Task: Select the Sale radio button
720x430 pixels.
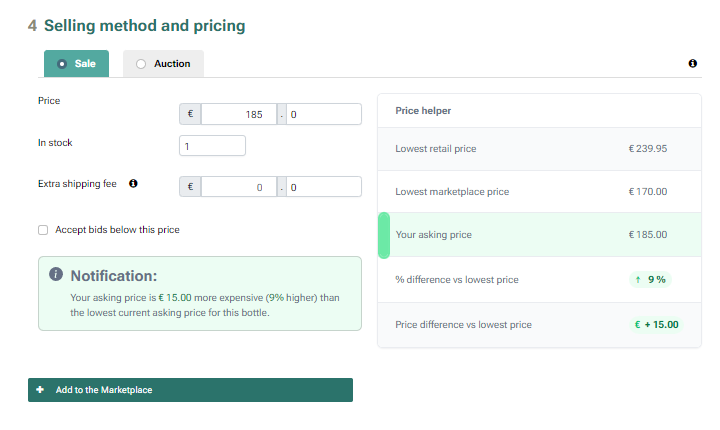Action: (x=62, y=64)
